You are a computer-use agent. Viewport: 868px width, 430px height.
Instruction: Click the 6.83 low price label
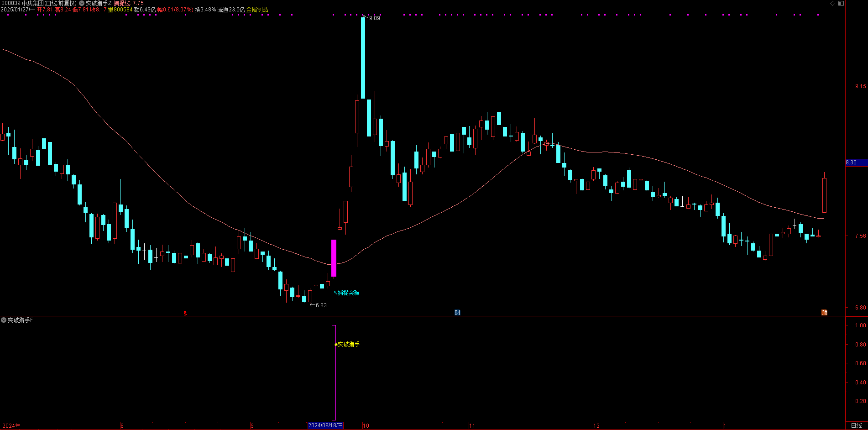pos(321,305)
